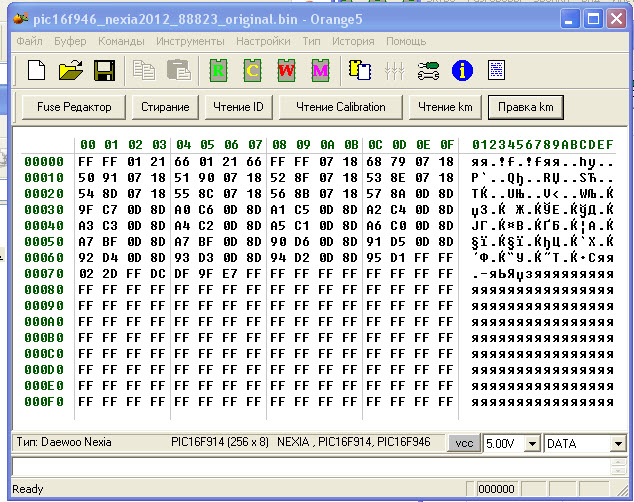
Task: Open the Помощь menu
Action: coord(406,41)
